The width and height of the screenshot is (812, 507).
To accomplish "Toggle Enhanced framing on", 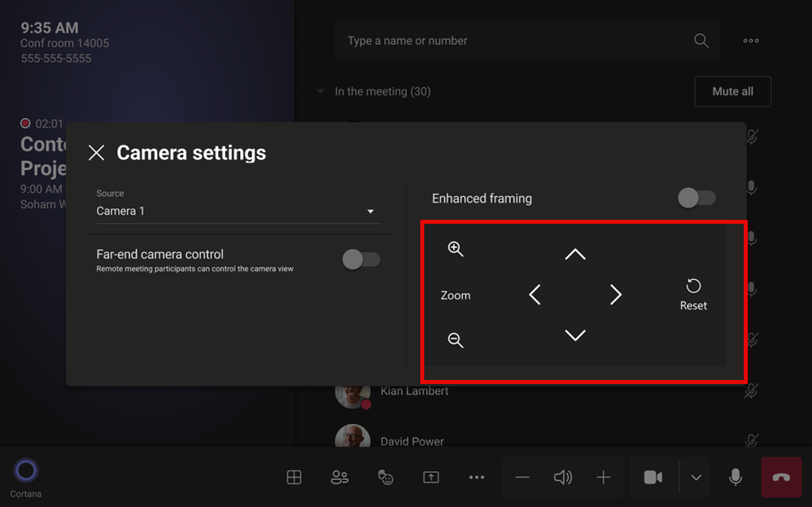I will click(x=696, y=198).
